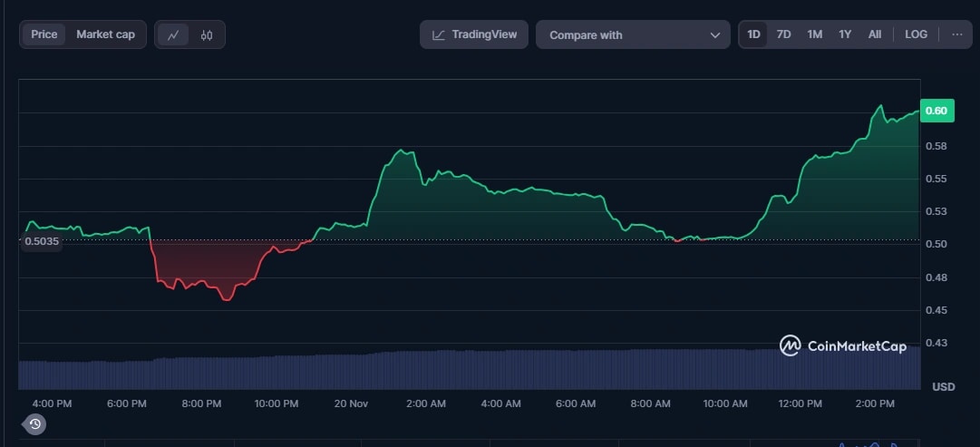Click the history clock icon

pyautogui.click(x=34, y=423)
